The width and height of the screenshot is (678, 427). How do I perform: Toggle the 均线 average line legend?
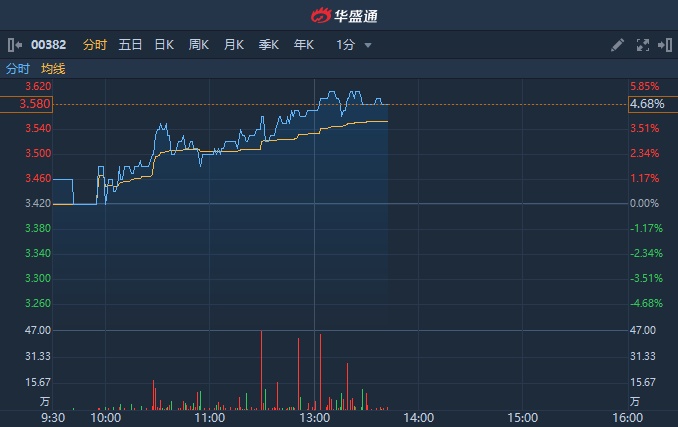coord(53,69)
